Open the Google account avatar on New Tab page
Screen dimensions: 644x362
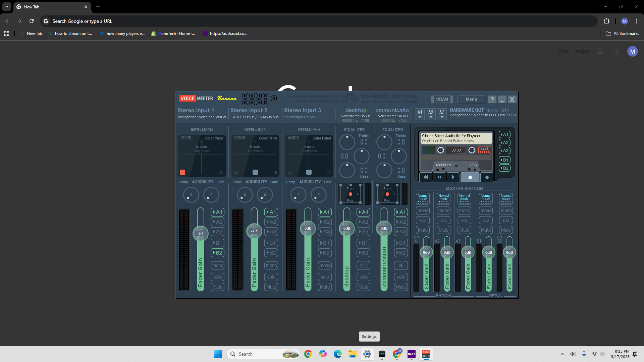(633, 51)
